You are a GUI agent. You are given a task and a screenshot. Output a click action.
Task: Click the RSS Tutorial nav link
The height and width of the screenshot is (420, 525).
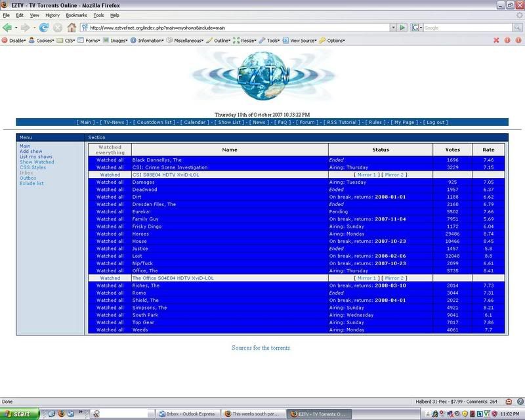point(342,122)
